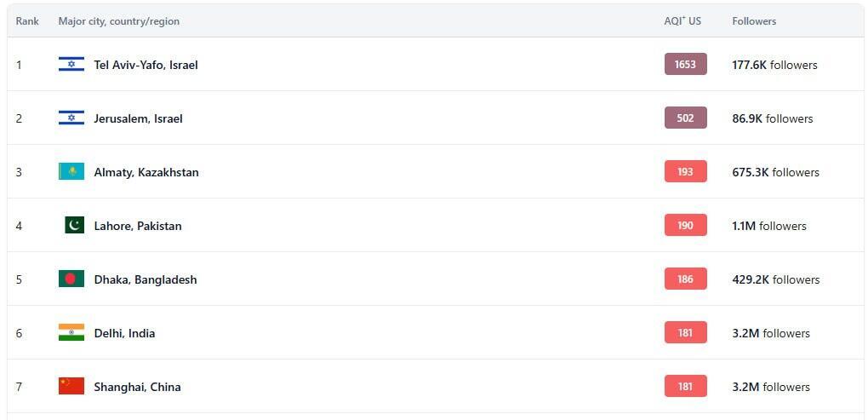The width and height of the screenshot is (868, 420).
Task: Click the 1653 AQI badge
Action: 685,64
